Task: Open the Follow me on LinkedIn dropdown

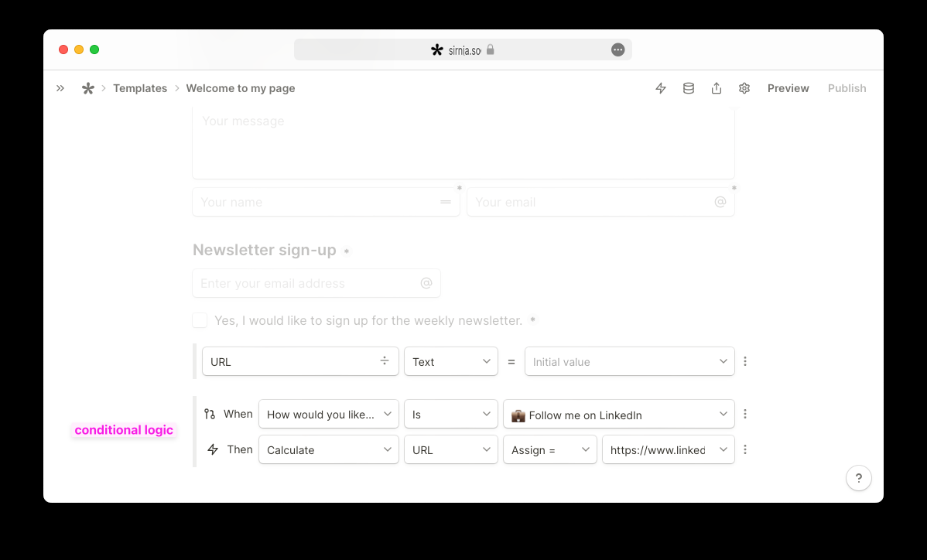Action: (x=619, y=414)
